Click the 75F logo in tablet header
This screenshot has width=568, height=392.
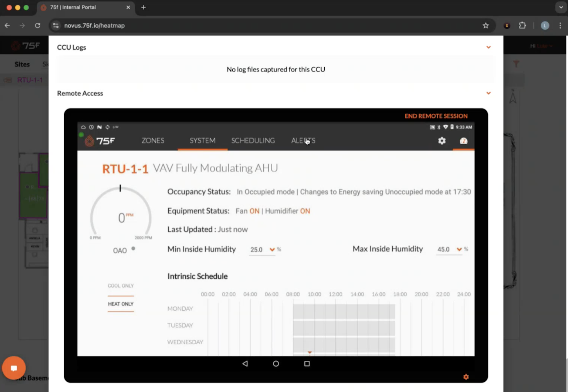(x=100, y=141)
